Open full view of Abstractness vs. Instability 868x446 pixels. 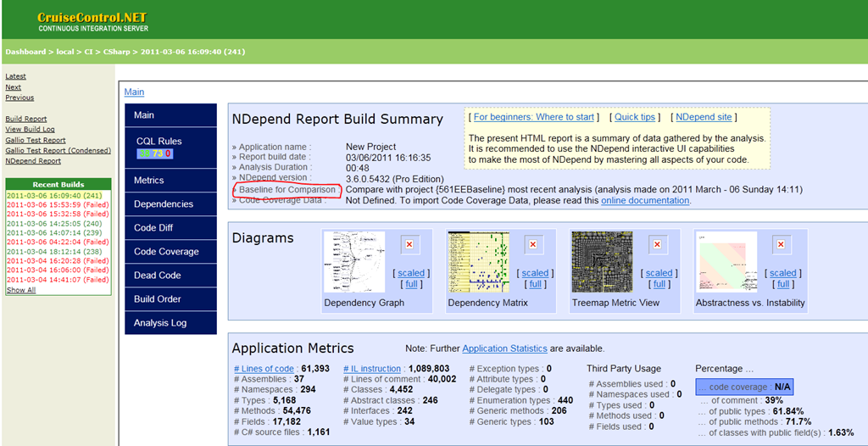click(x=783, y=284)
